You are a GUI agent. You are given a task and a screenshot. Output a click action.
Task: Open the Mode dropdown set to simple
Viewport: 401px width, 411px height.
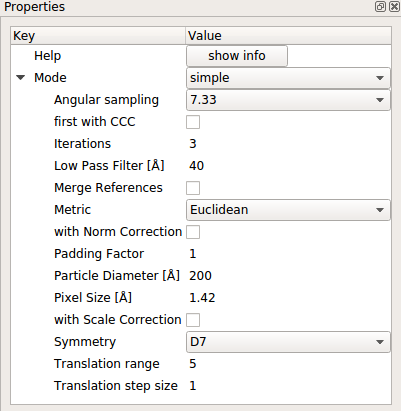click(x=288, y=78)
